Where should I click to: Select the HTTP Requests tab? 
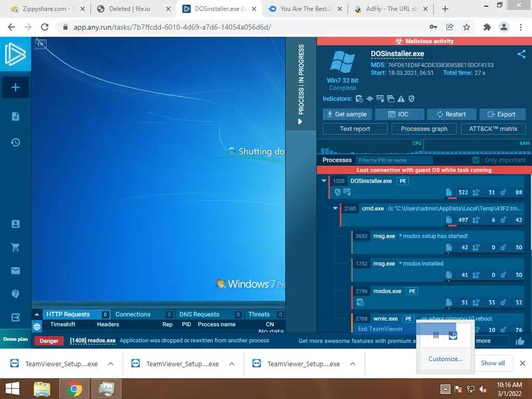click(x=77, y=314)
